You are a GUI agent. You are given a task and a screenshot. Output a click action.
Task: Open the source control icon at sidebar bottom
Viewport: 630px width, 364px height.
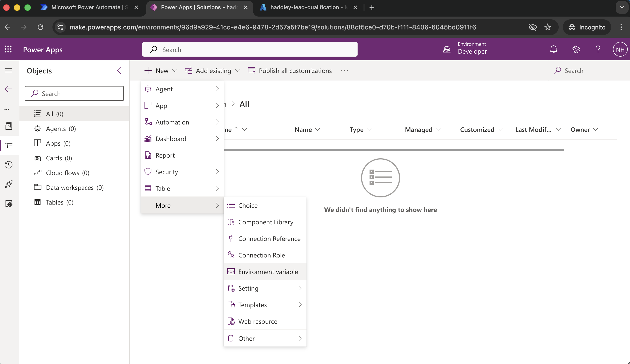tap(9, 203)
